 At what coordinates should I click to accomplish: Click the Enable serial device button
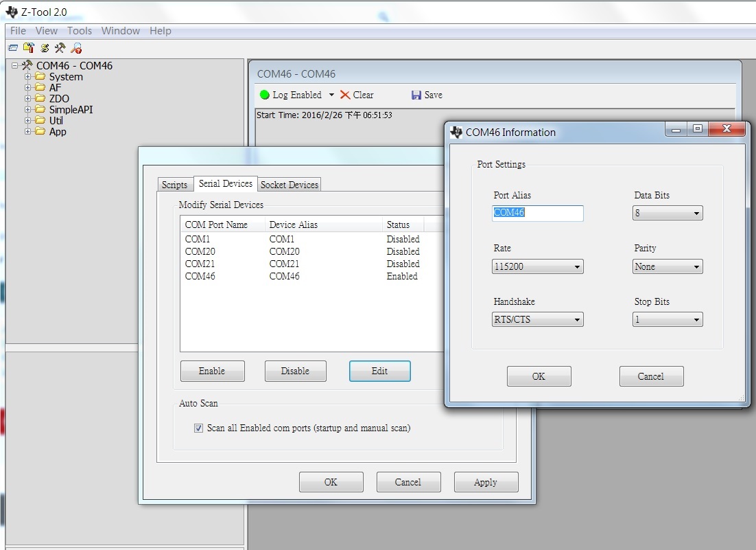pyautogui.click(x=212, y=371)
